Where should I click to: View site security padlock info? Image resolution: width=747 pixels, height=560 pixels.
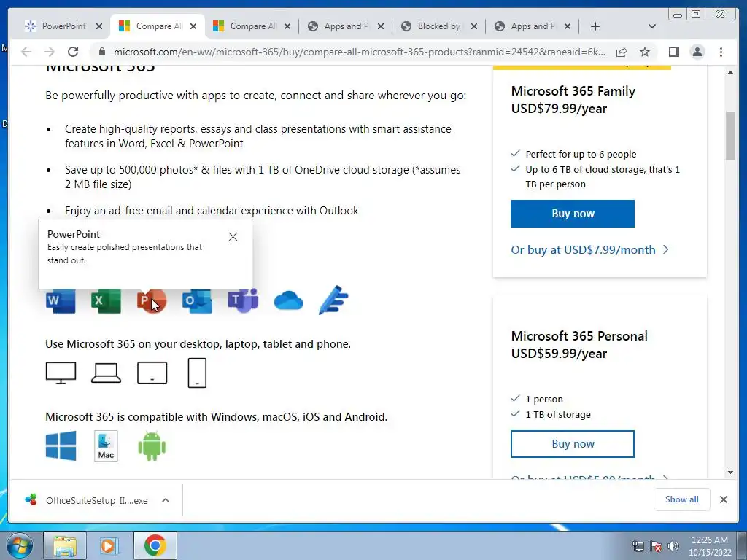[101, 52]
